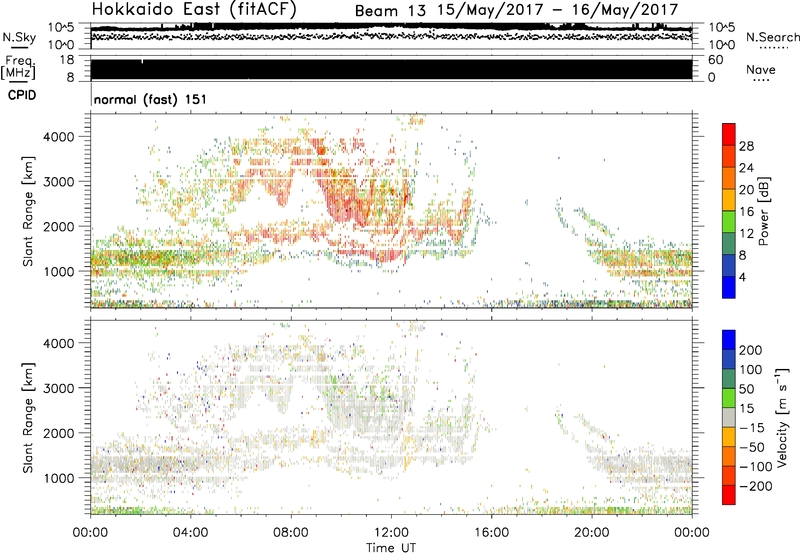Click the 'Power [dB]' colorbar title

coord(763,211)
